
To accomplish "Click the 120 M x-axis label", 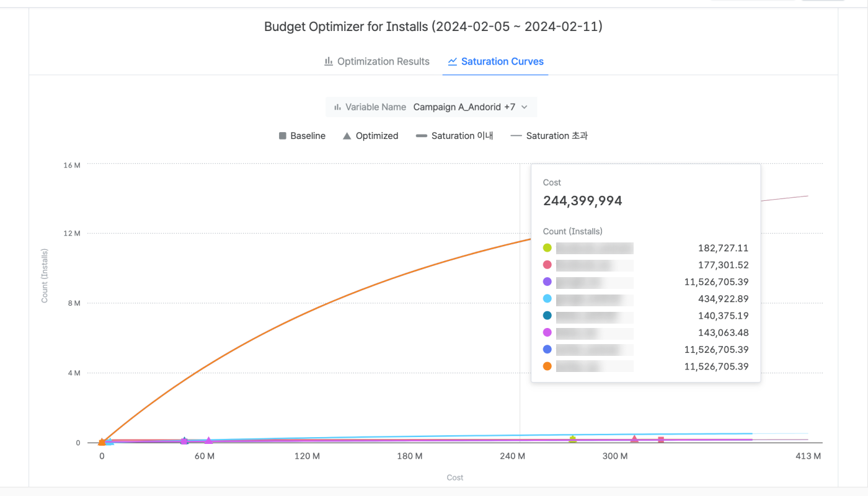I will [307, 456].
